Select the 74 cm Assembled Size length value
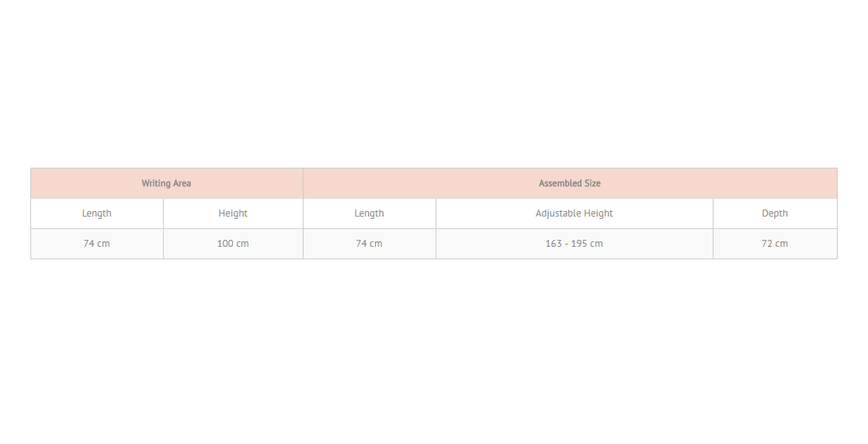The width and height of the screenshot is (868, 444). (x=370, y=244)
